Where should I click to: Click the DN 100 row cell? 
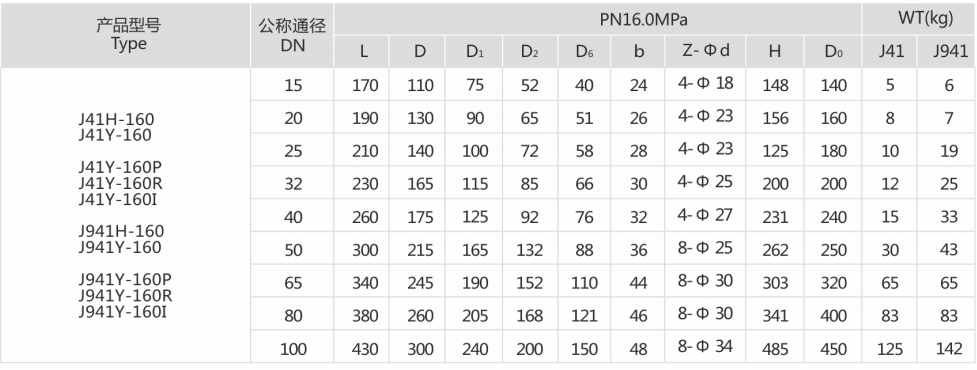click(292, 347)
